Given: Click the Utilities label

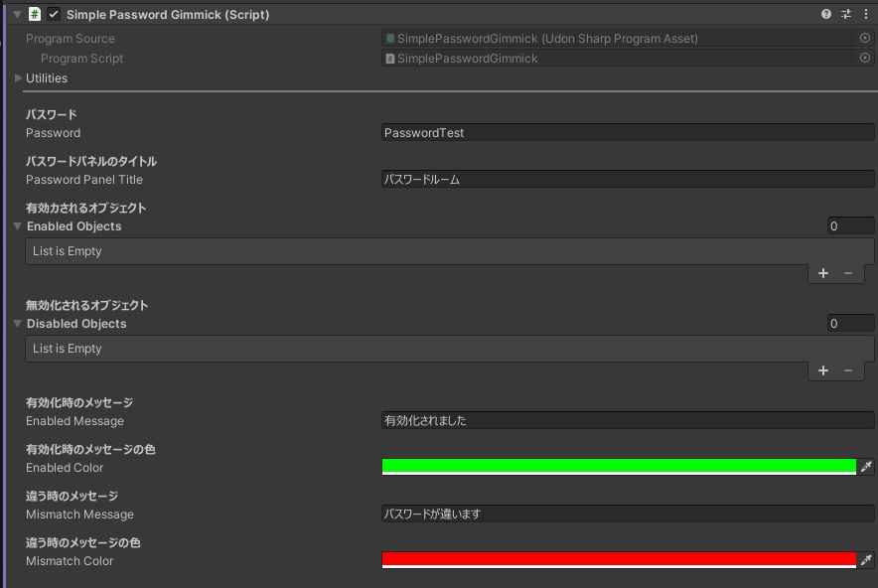Looking at the screenshot, I should (47, 77).
